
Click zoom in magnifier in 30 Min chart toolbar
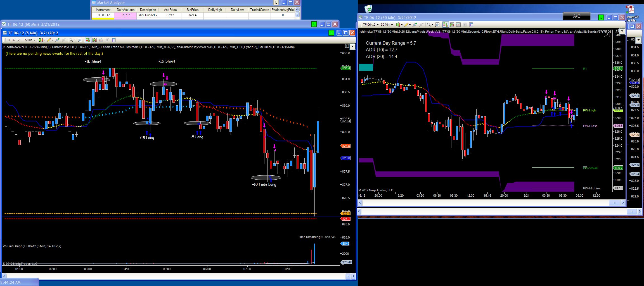tap(415, 25)
